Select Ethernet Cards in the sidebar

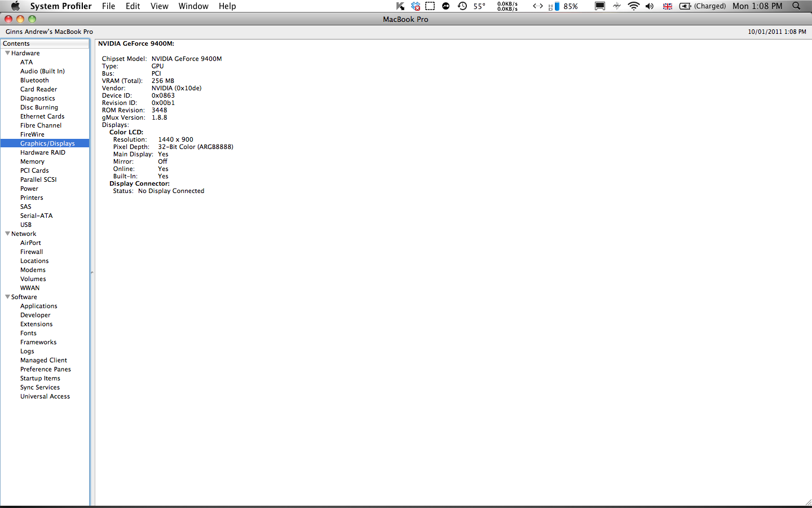42,116
